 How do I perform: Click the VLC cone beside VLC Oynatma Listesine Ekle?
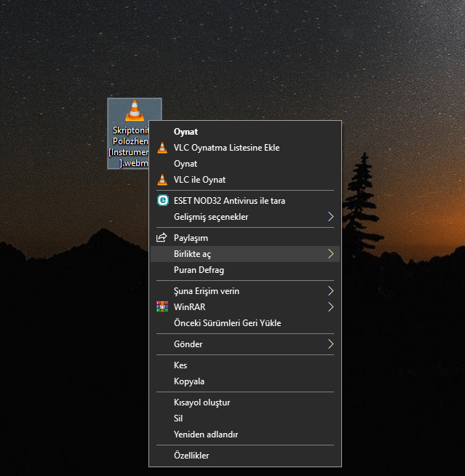(x=162, y=148)
